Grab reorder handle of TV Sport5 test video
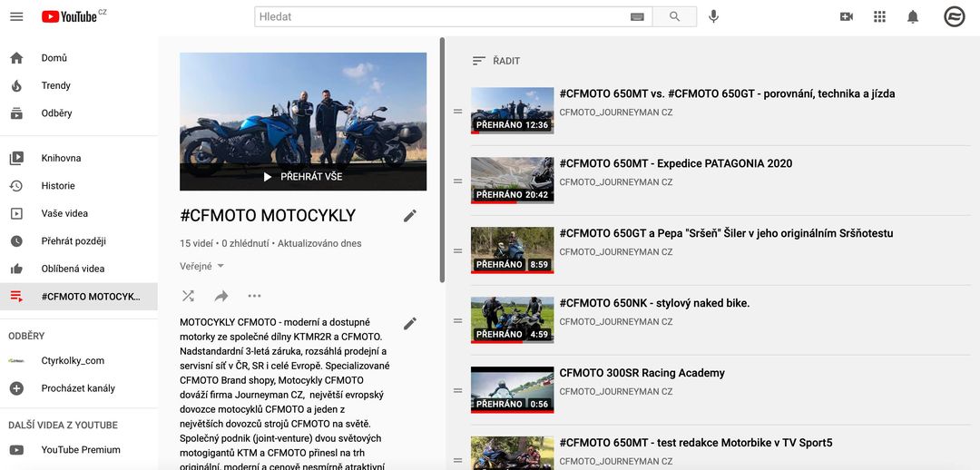 (457, 461)
